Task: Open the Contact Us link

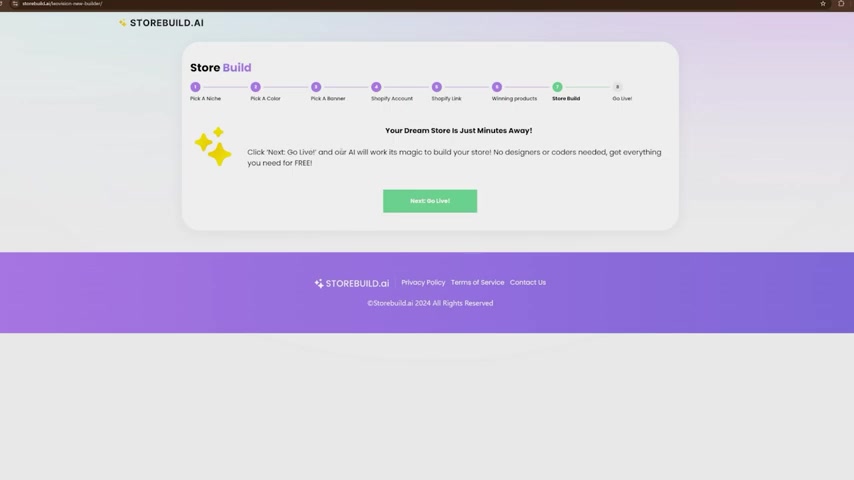Action: 528,282
